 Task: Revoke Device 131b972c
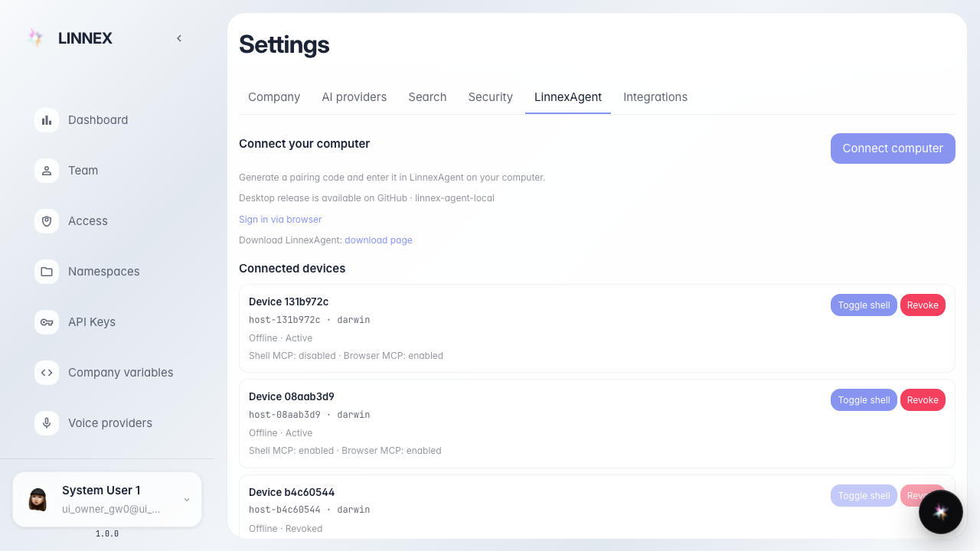[x=923, y=305]
